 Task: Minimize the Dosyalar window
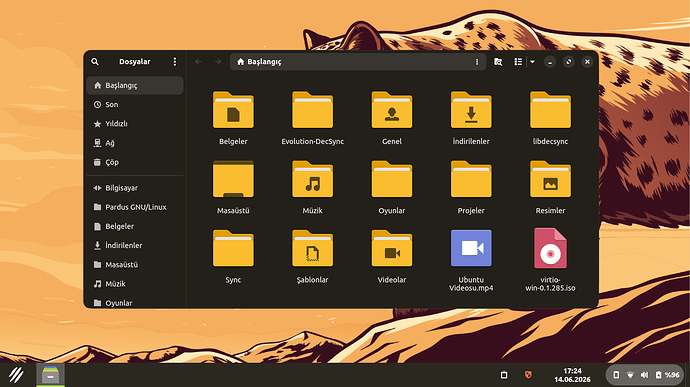click(x=550, y=62)
